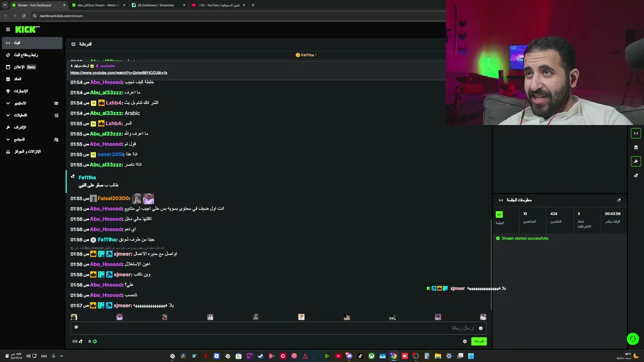The width and height of the screenshot is (644, 362).
Task: Click the community people icon in sidebar
Action: pyautogui.click(x=56, y=139)
